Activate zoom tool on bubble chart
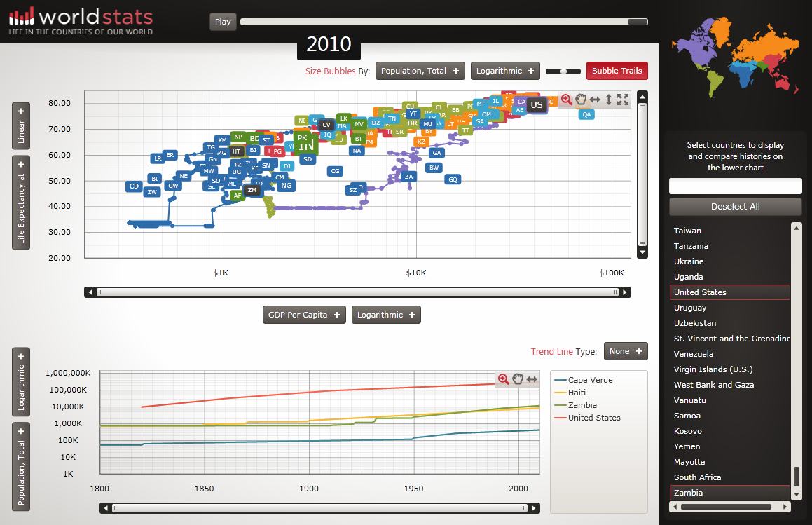Viewport: 812px width, 525px height. pos(567,100)
